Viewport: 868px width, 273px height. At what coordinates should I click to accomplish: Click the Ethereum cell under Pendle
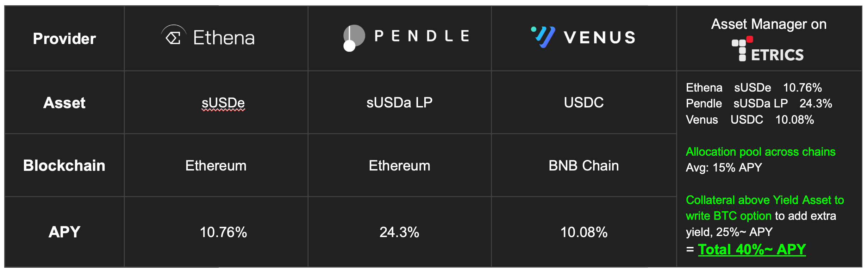(x=399, y=166)
